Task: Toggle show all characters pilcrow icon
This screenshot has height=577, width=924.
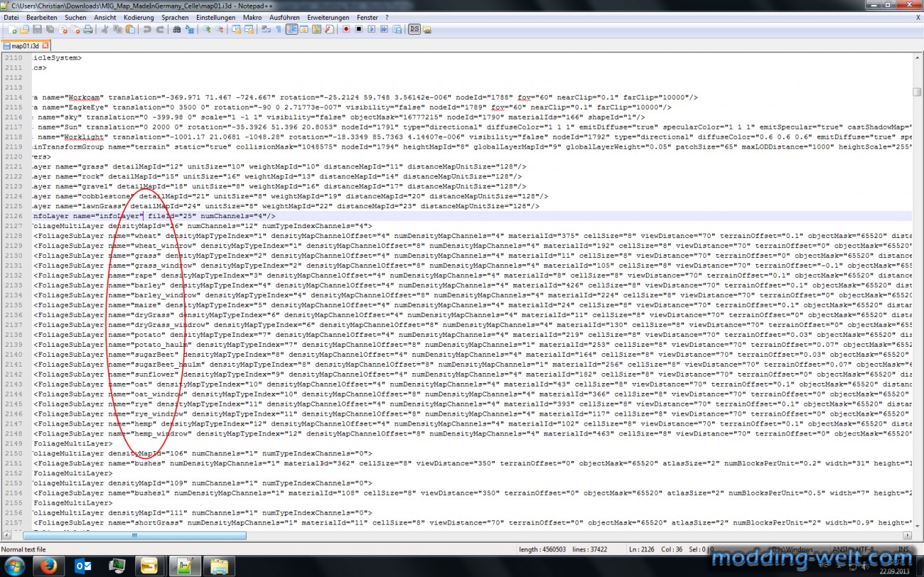Action: 279,30
